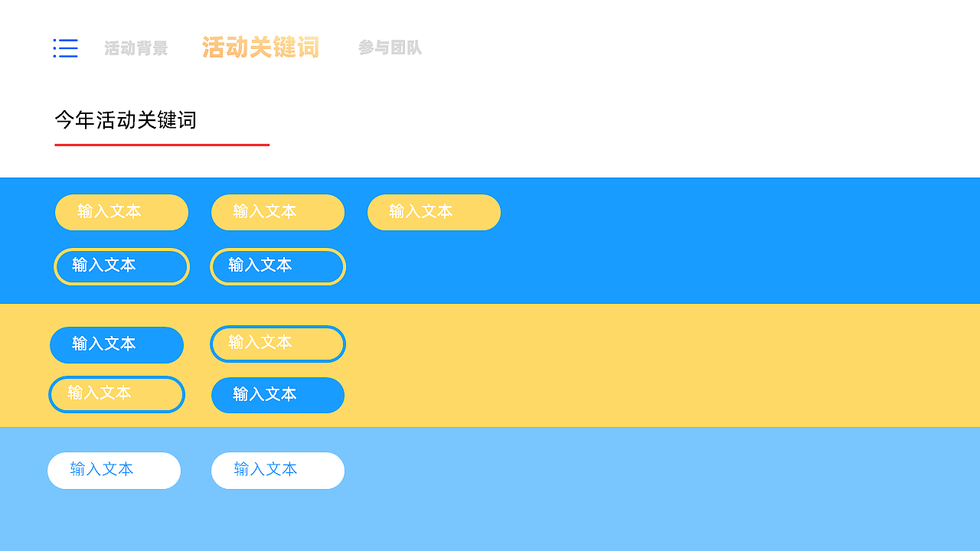
Task: Click the first white 输入文本 pill
Action: pyautogui.click(x=113, y=470)
